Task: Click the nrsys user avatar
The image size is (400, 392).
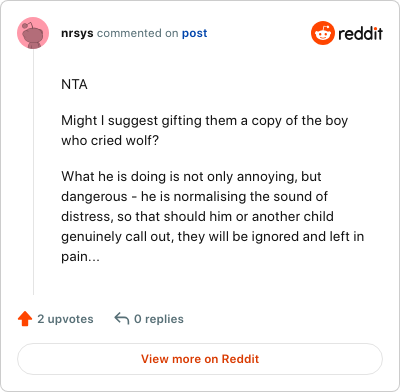Action: coord(33,33)
